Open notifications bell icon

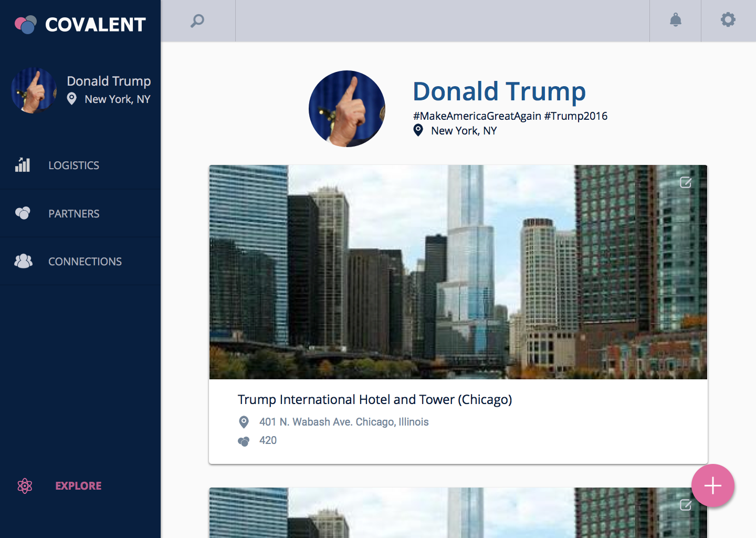[x=676, y=20]
